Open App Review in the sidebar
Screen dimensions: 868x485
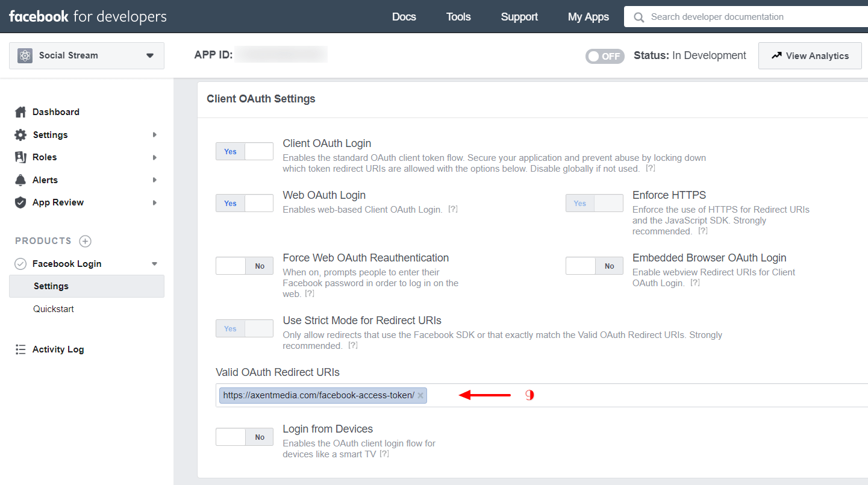click(58, 202)
